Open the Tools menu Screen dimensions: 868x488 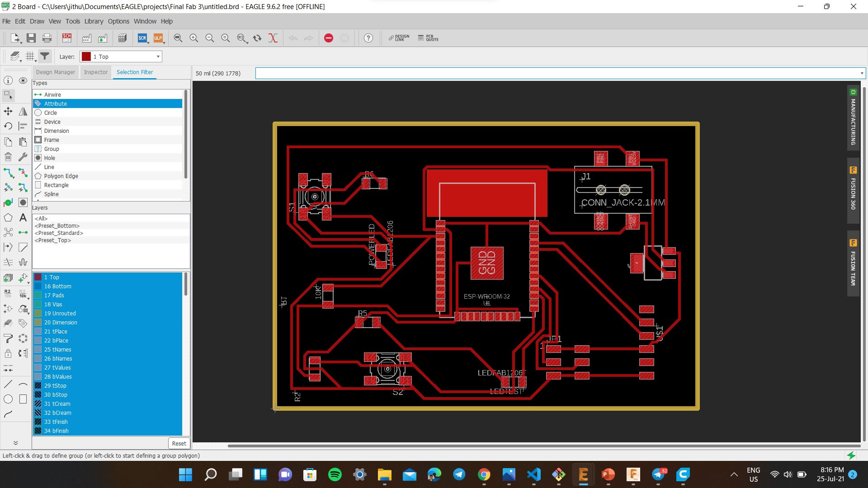click(72, 21)
